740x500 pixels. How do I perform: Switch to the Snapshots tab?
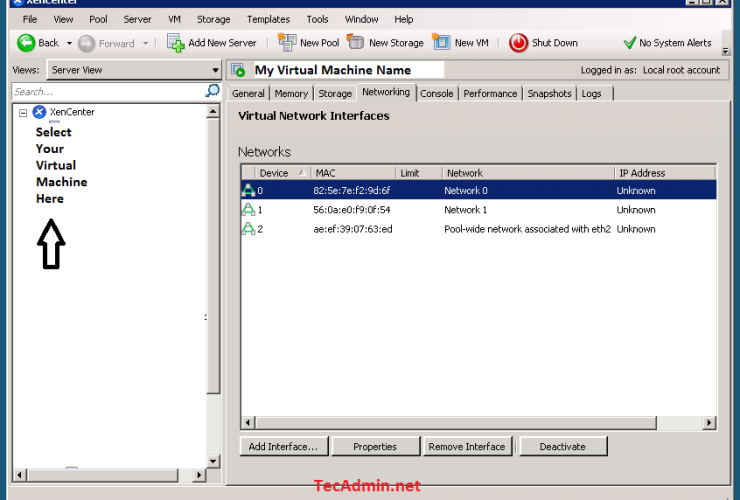pos(549,93)
